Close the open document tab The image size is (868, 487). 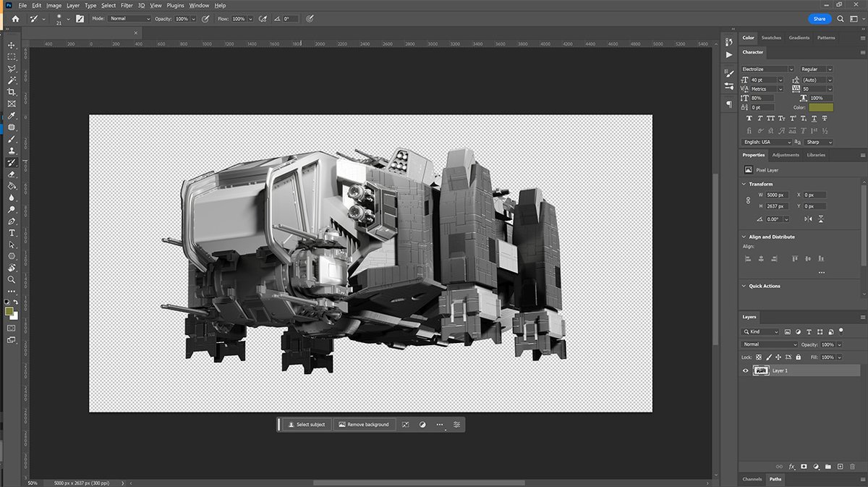(136, 33)
